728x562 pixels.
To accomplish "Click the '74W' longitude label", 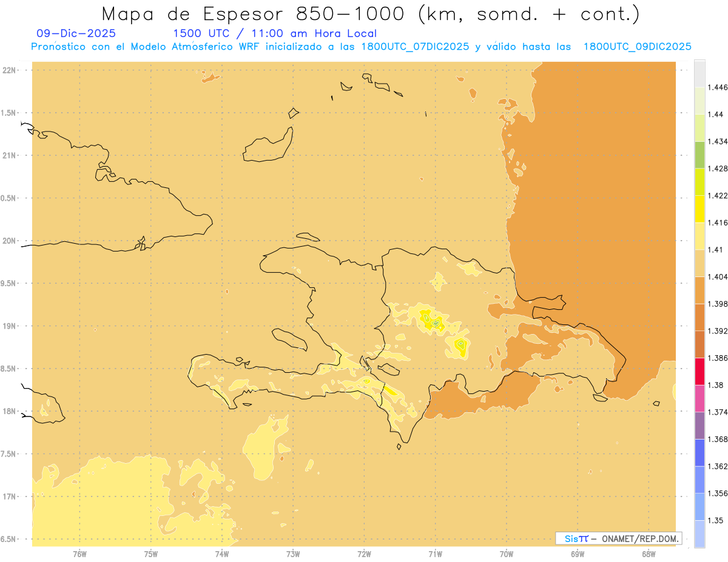I will click(x=222, y=554).
